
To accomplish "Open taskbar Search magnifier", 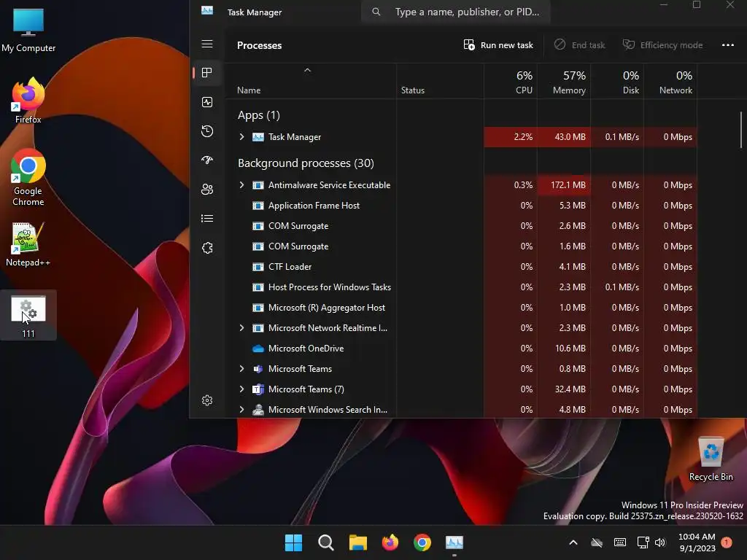I will (326, 542).
